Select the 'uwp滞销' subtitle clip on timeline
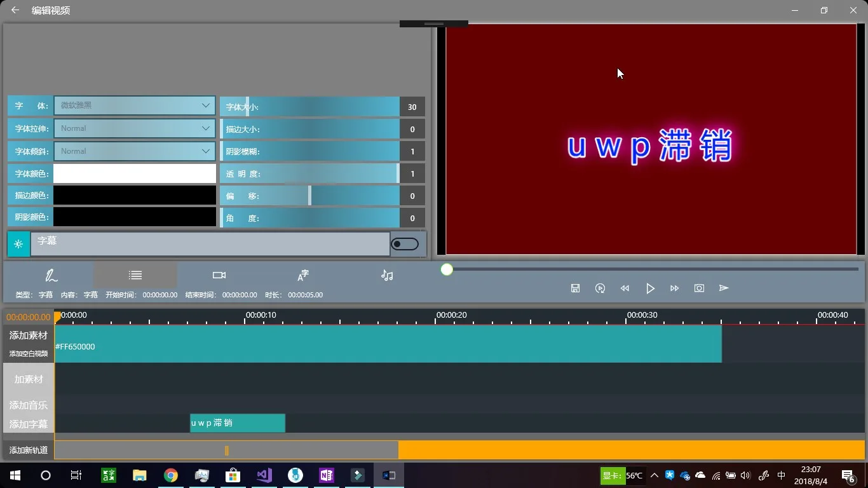 coord(238,423)
